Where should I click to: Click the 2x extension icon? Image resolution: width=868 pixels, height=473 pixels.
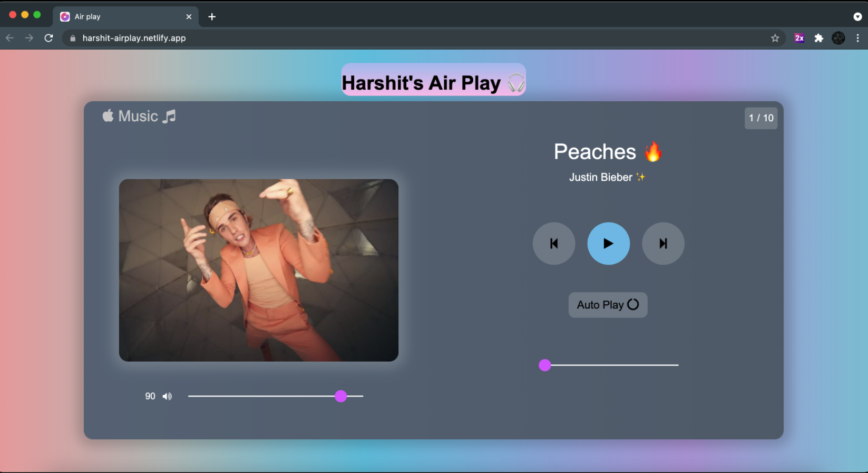799,38
